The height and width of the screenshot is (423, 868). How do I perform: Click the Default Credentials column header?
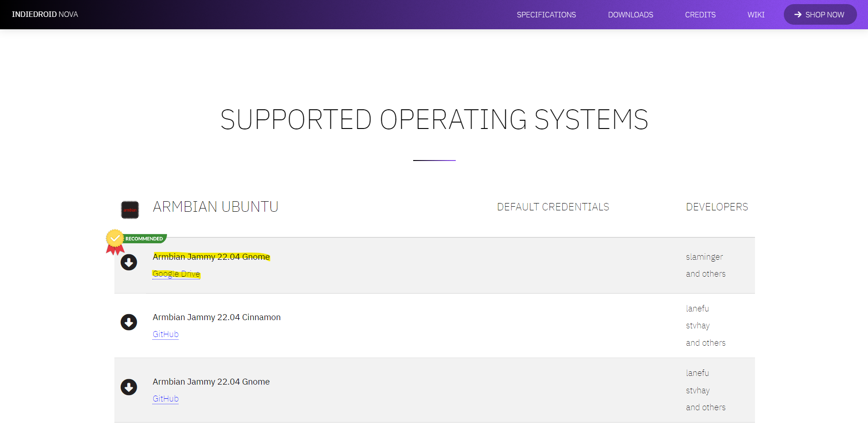(x=553, y=207)
